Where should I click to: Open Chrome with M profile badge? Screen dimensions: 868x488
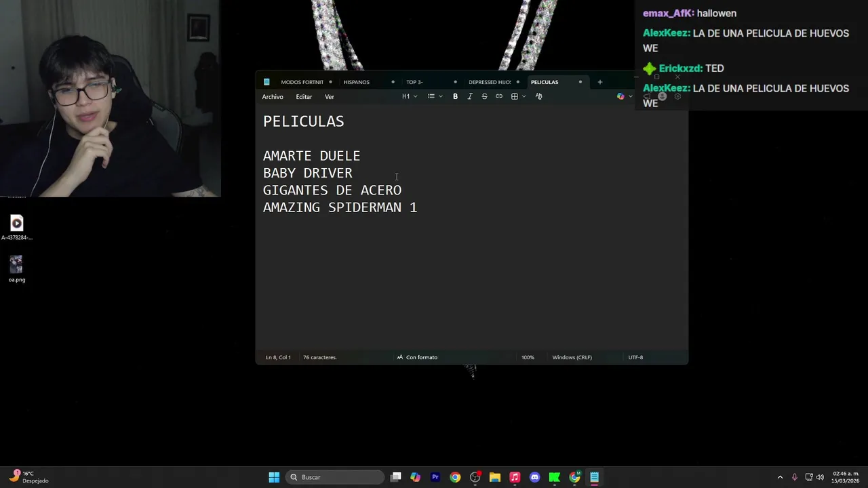coord(575,477)
